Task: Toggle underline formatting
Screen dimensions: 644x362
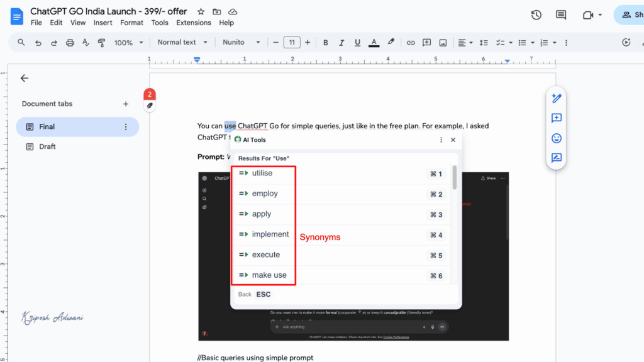Action: click(x=357, y=42)
